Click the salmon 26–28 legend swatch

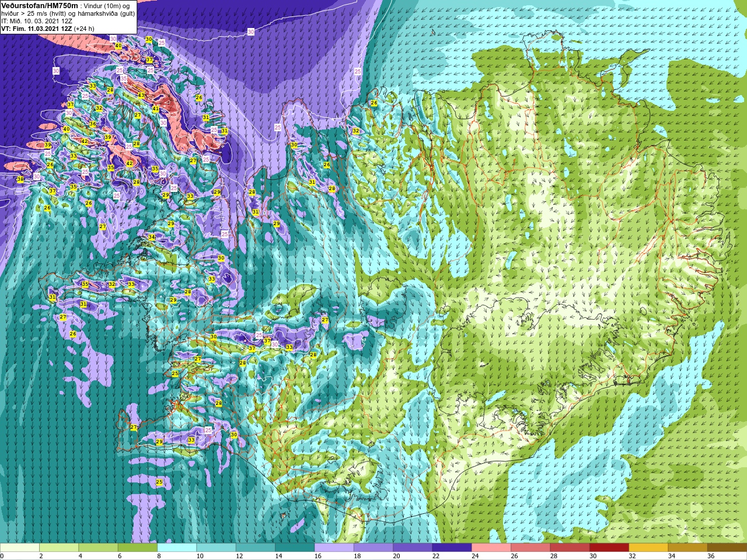pos(530,548)
